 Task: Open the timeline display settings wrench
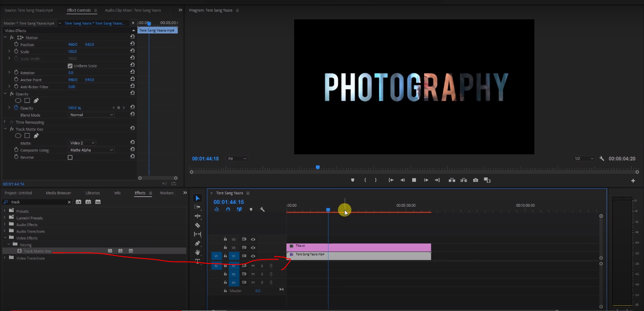point(263,210)
